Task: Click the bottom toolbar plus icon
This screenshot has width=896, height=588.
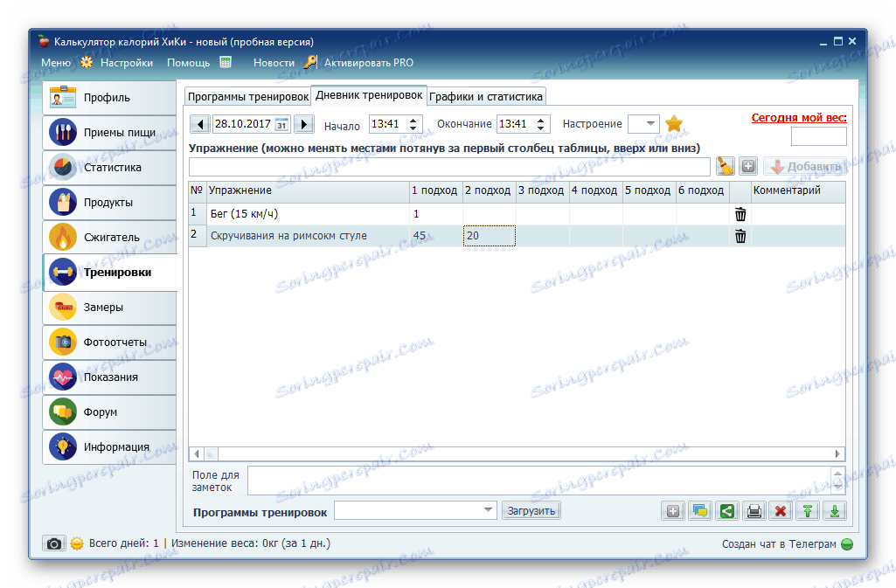Action: point(673,511)
